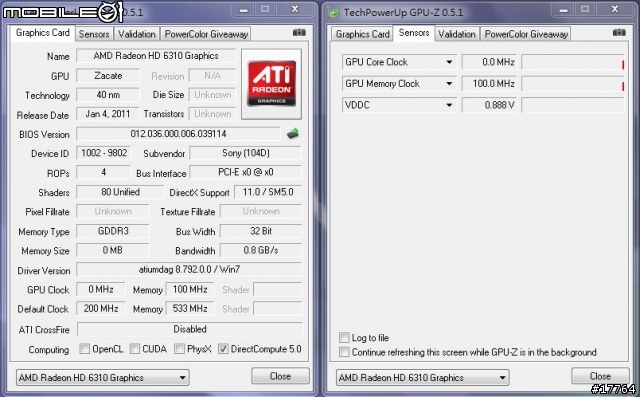Image resolution: width=640 pixels, height=397 pixels.
Task: Close left GPU-Z window via title bar X
Action: (x=295, y=9)
